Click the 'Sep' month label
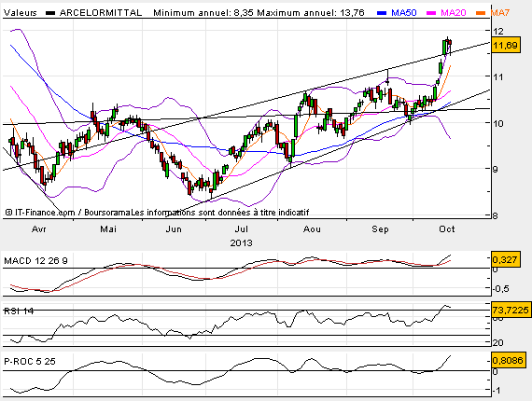Screen dimensions: 532x401 380,229
